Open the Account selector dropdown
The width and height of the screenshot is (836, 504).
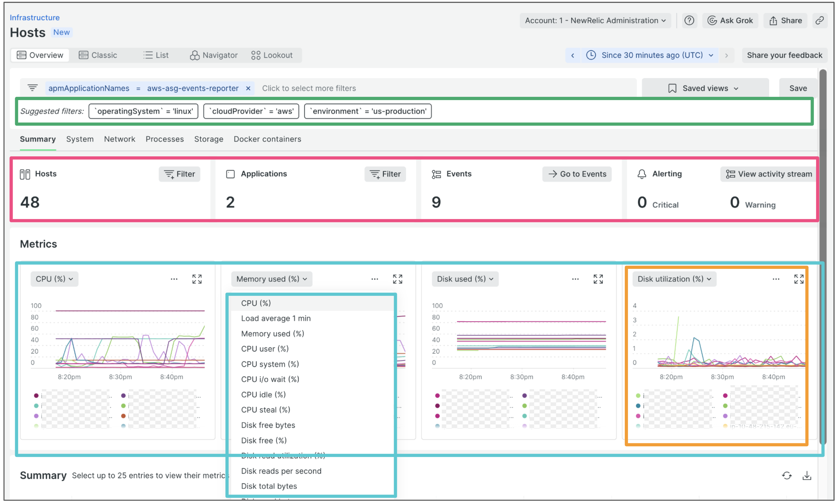coord(595,20)
